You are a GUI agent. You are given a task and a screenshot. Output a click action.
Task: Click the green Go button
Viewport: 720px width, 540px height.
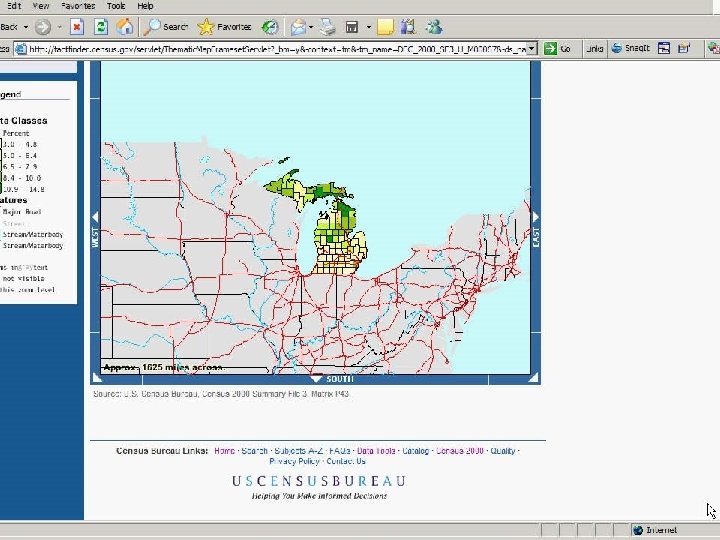click(x=557, y=49)
